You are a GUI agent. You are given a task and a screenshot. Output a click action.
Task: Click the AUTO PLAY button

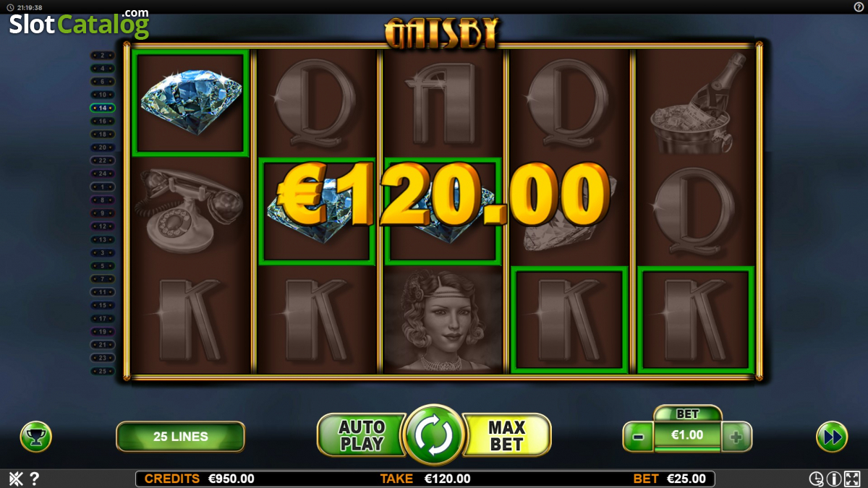[x=361, y=435]
